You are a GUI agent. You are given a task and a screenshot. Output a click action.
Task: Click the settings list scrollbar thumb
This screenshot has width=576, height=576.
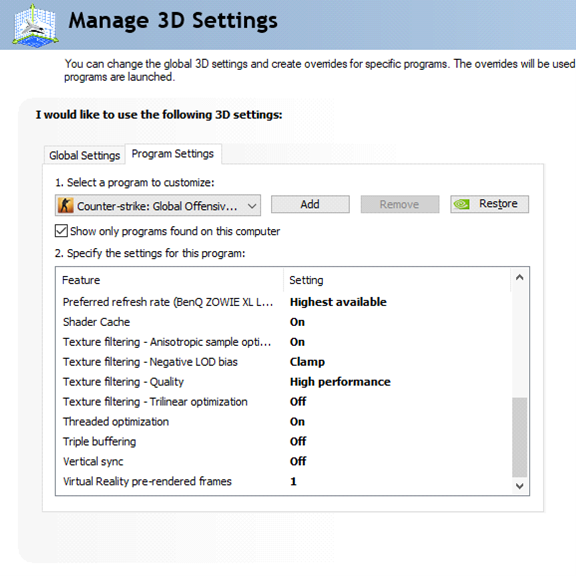click(519, 437)
